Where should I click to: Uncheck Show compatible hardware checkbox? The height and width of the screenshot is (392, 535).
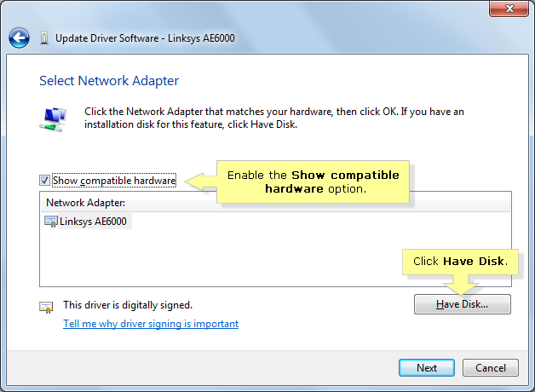click(x=44, y=180)
